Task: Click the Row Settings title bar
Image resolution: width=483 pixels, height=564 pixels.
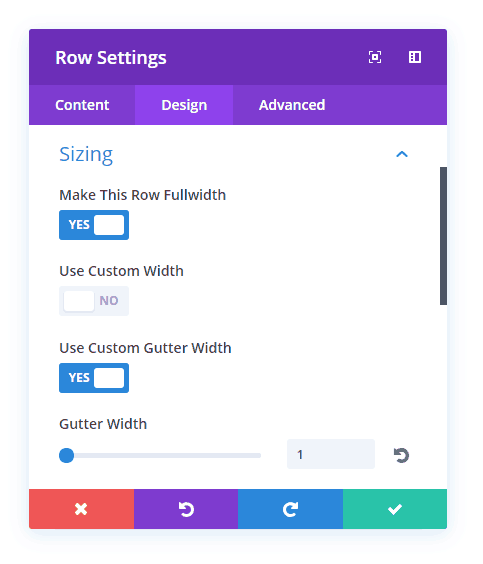Action: [238, 57]
